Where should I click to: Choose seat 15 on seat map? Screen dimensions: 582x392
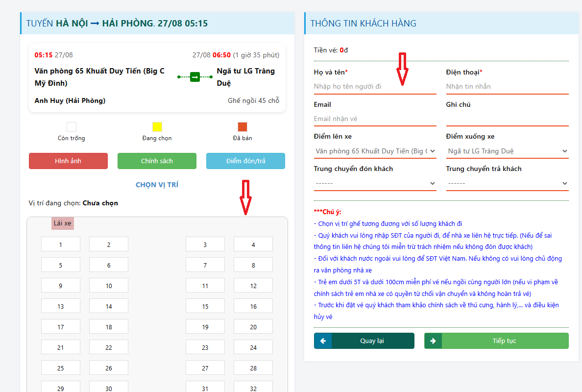click(205, 306)
